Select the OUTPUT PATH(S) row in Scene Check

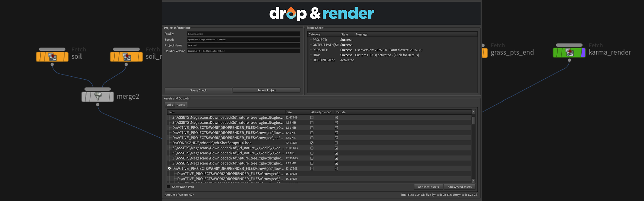coord(392,45)
